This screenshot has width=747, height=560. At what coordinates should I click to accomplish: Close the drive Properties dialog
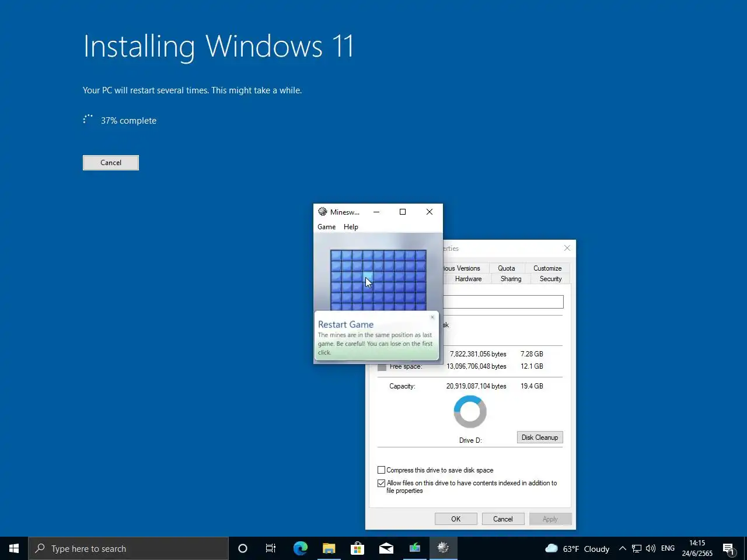click(x=567, y=248)
